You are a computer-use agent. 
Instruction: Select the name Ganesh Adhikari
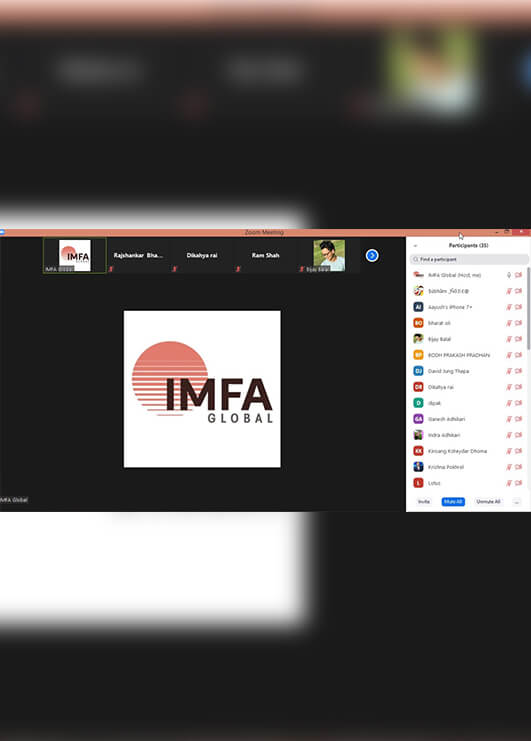tap(446, 419)
